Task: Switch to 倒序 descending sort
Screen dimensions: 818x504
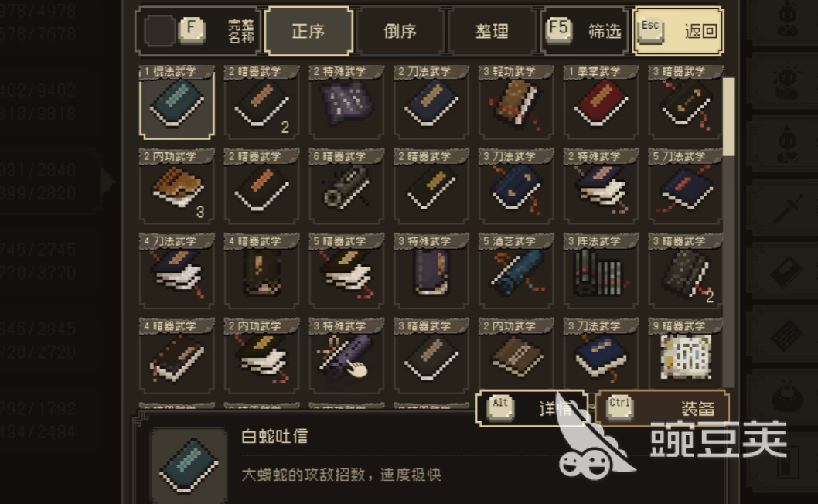Action: 400,31
